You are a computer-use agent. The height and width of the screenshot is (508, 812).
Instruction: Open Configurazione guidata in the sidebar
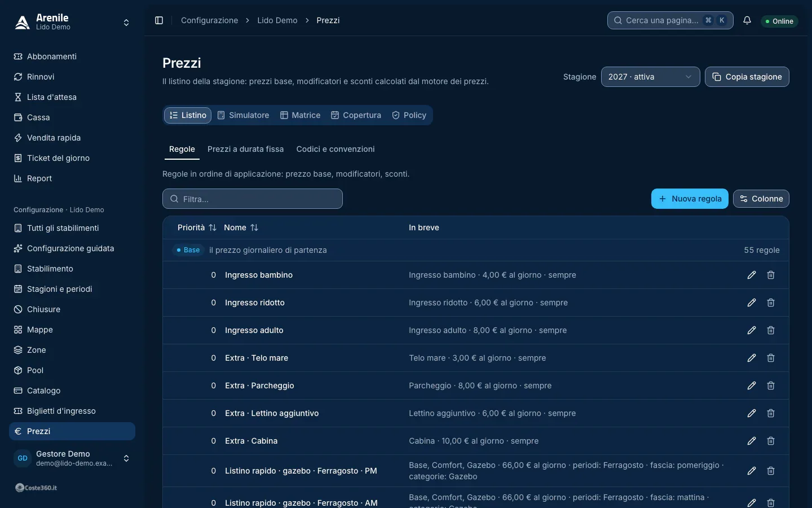tap(72, 248)
